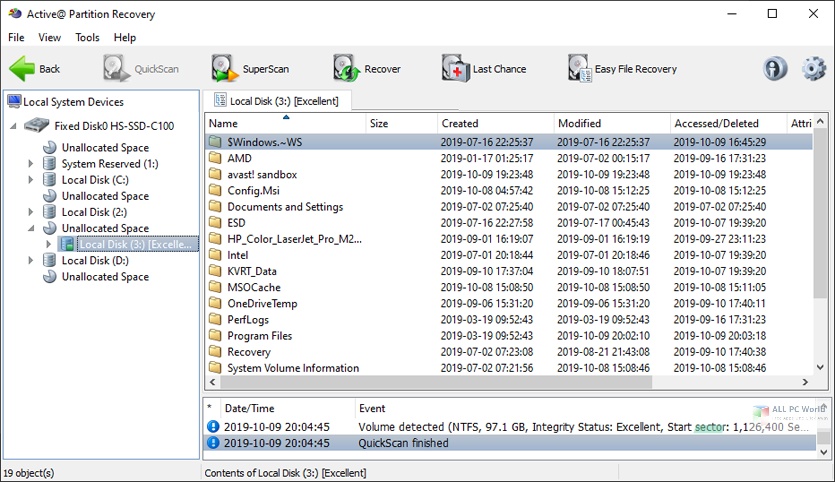Switch to Local Disk (3:) [Excellent] tab
The height and width of the screenshot is (484, 836).
click(x=276, y=101)
